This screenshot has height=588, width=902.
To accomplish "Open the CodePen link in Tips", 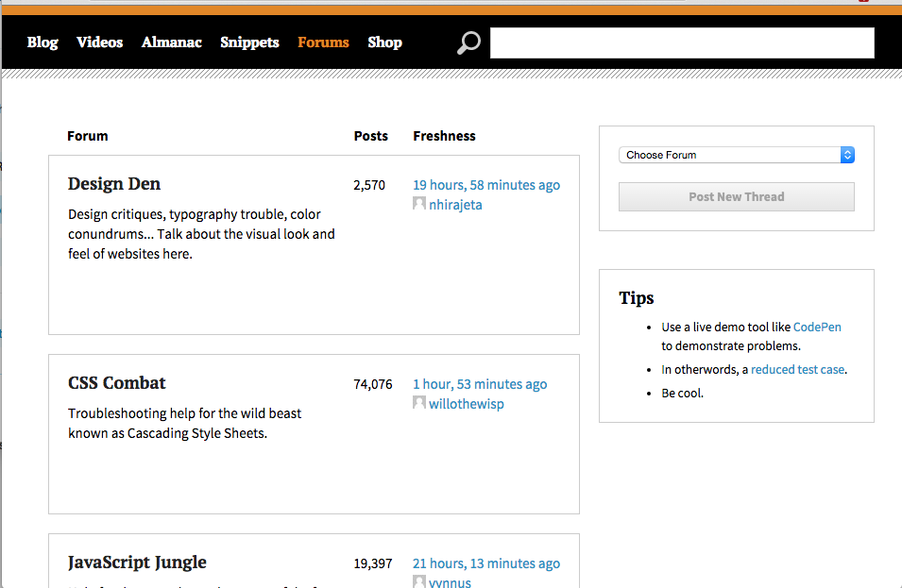I will [816, 327].
